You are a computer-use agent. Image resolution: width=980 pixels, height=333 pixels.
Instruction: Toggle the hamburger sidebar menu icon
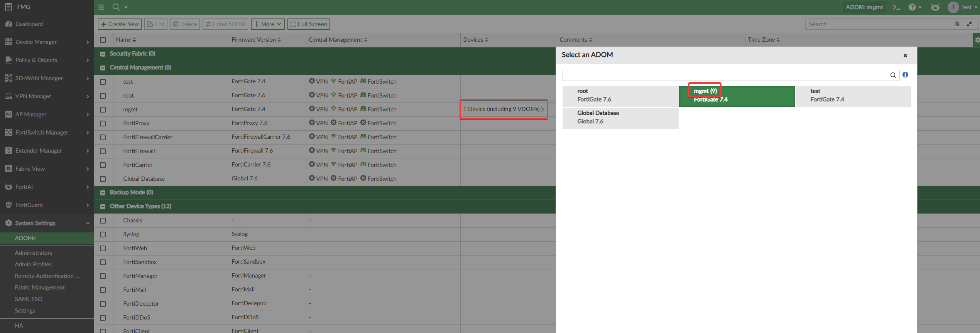101,7
